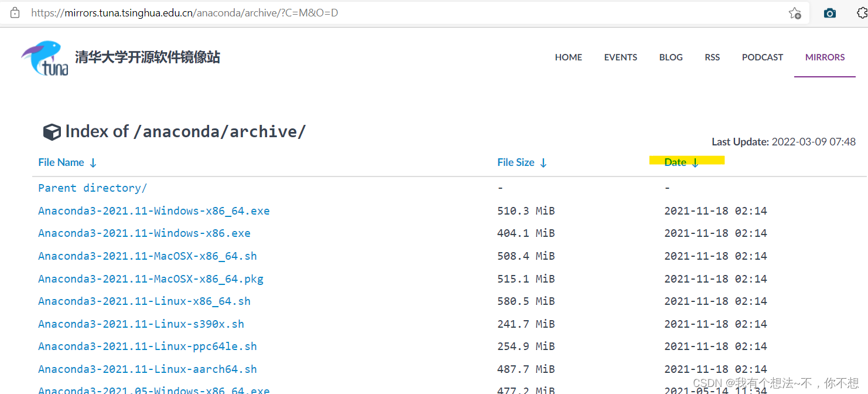Click the 487.7 MiB size cell
This screenshot has height=394, width=868.
click(526, 369)
